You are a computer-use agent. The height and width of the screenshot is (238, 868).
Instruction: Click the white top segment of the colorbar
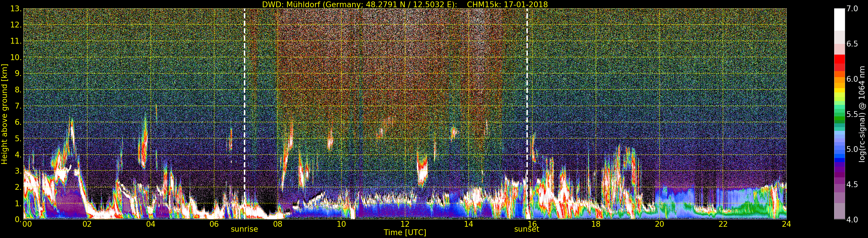pyautogui.click(x=839, y=20)
